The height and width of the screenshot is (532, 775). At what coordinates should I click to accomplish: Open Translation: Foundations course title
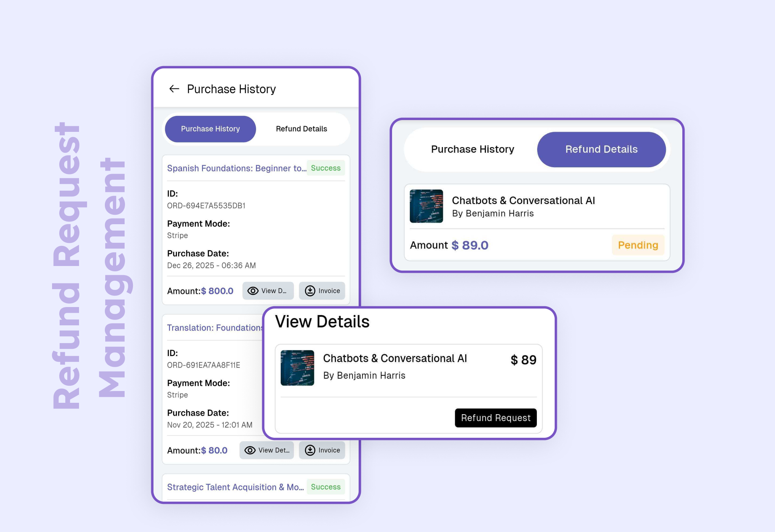(x=215, y=328)
